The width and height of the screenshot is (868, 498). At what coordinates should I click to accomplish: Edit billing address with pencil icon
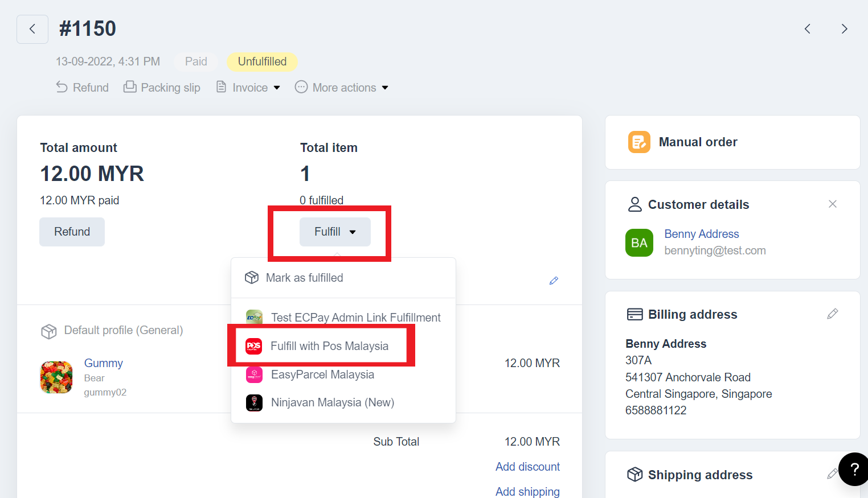click(x=833, y=314)
